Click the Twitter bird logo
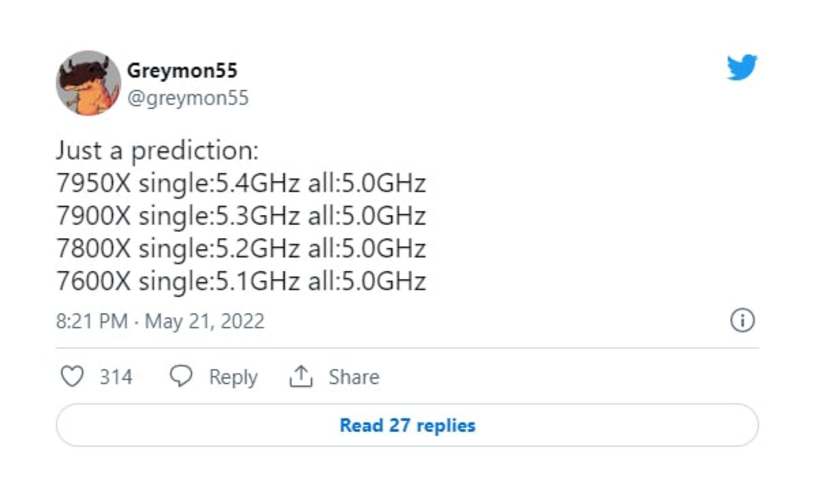Image resolution: width=819 pixels, height=504 pixels. tap(742, 67)
